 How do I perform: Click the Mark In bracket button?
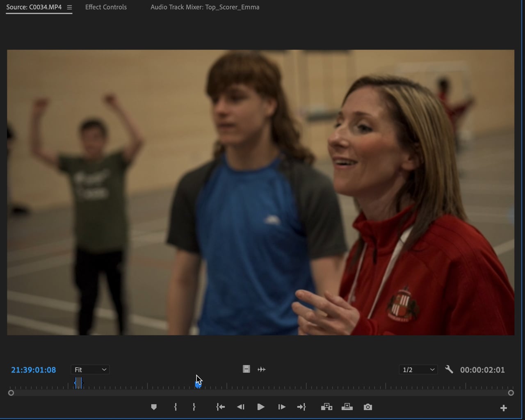176,407
